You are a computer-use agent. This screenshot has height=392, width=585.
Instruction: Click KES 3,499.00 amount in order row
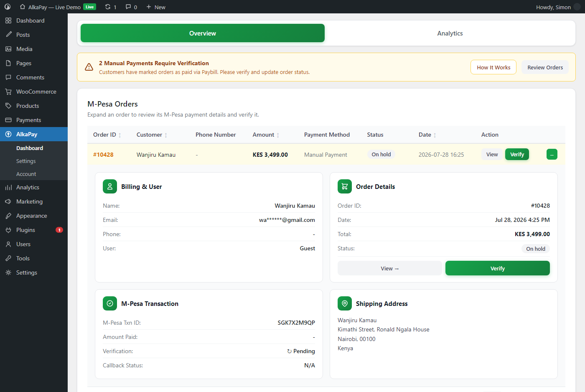[270, 155]
